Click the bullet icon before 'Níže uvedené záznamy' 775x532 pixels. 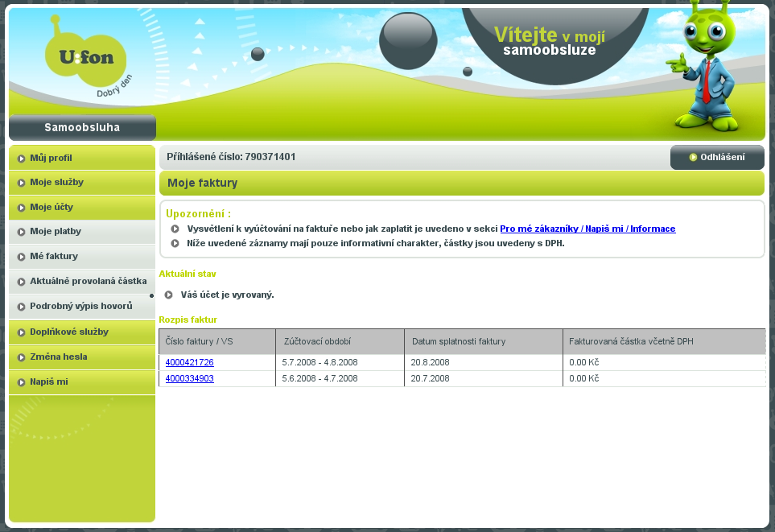click(175, 243)
